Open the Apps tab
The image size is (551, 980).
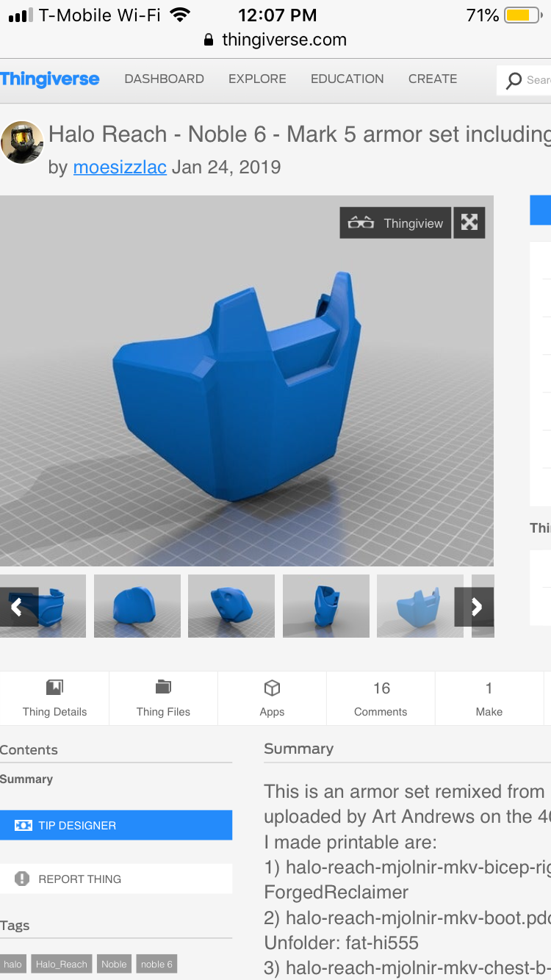[272, 698]
